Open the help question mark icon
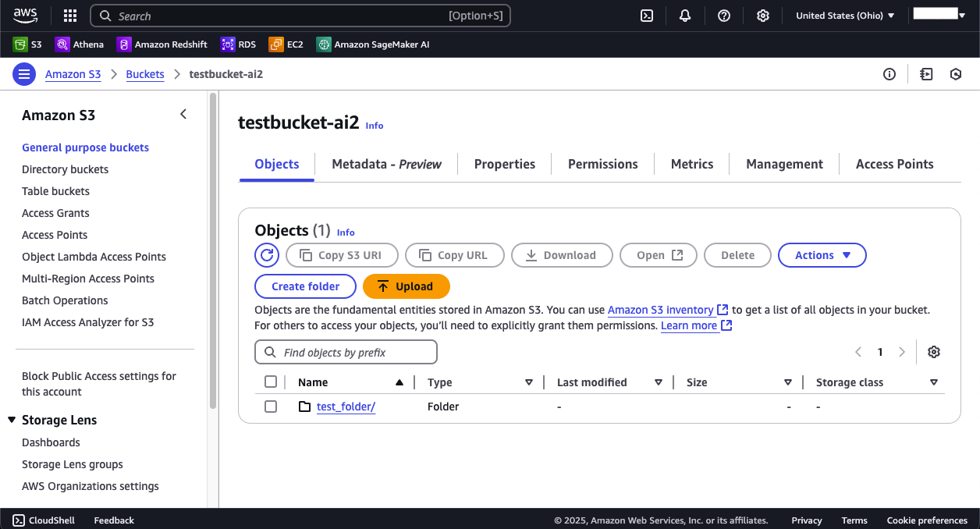 (x=724, y=16)
